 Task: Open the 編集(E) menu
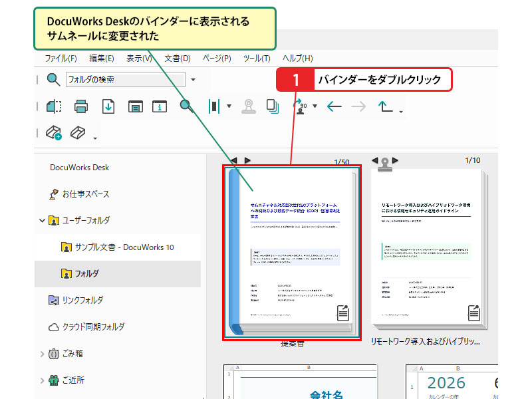pos(102,59)
